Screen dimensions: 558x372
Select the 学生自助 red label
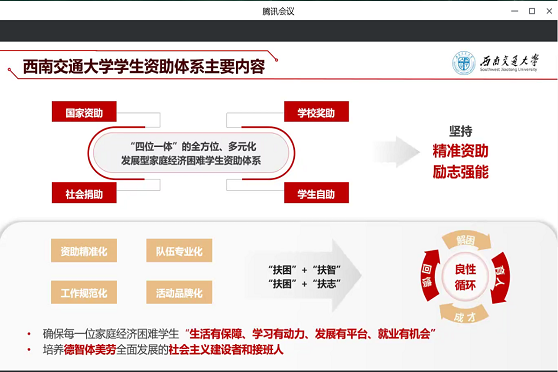(316, 193)
